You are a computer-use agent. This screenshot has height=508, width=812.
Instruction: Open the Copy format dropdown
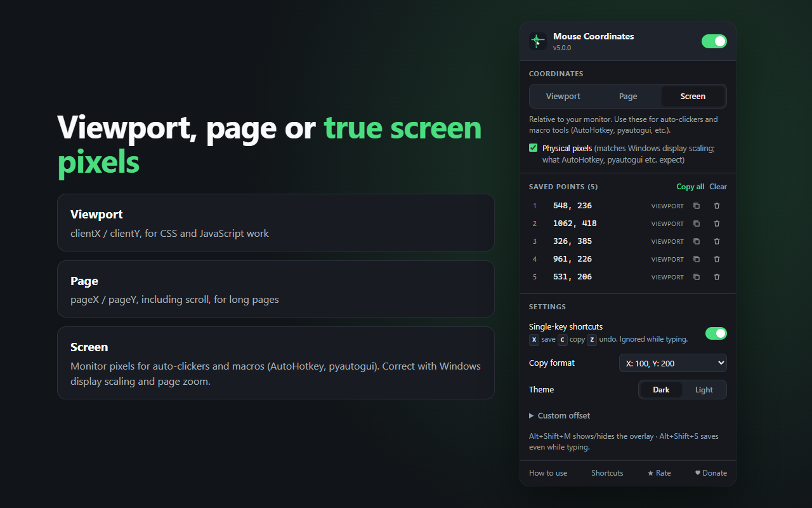point(673,363)
